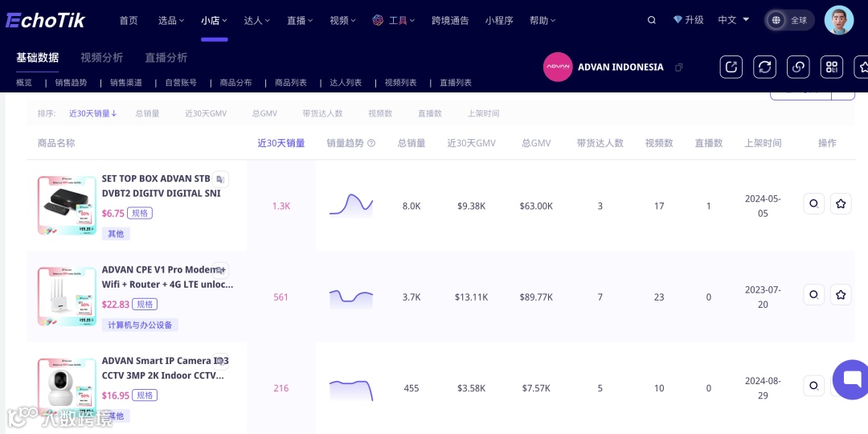Viewport: 868px width, 434px height.
Task: Click the 近30天销量 column header
Action: [281, 143]
